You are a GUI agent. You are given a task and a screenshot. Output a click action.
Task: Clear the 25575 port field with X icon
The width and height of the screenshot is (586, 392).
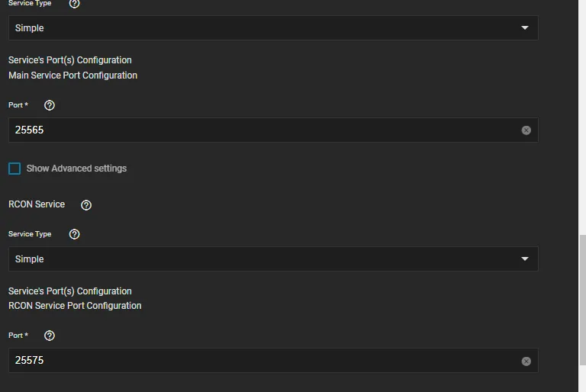coord(526,361)
